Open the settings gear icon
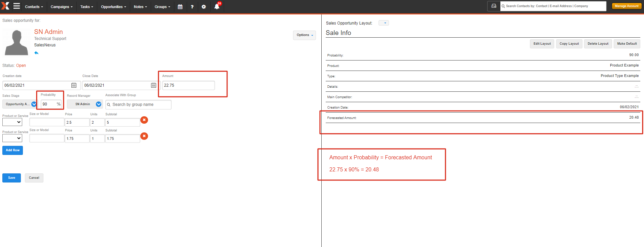Image resolution: width=644 pixels, height=247 pixels. pos(204,7)
